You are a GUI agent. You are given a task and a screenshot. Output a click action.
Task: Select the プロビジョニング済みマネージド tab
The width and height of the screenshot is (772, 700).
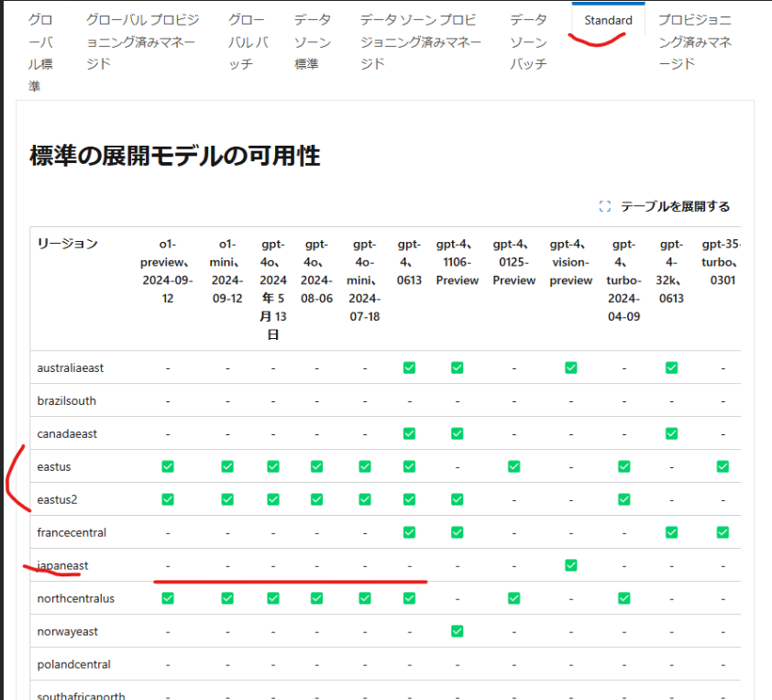pos(695,42)
